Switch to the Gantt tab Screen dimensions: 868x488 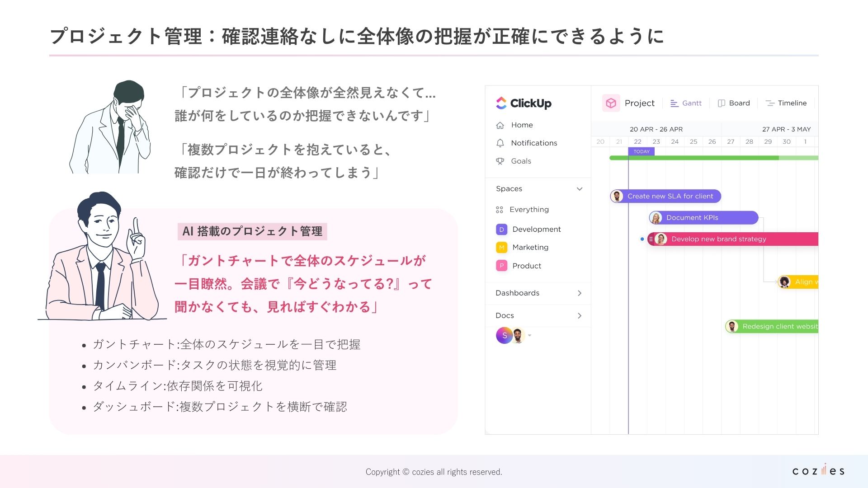[x=686, y=103]
